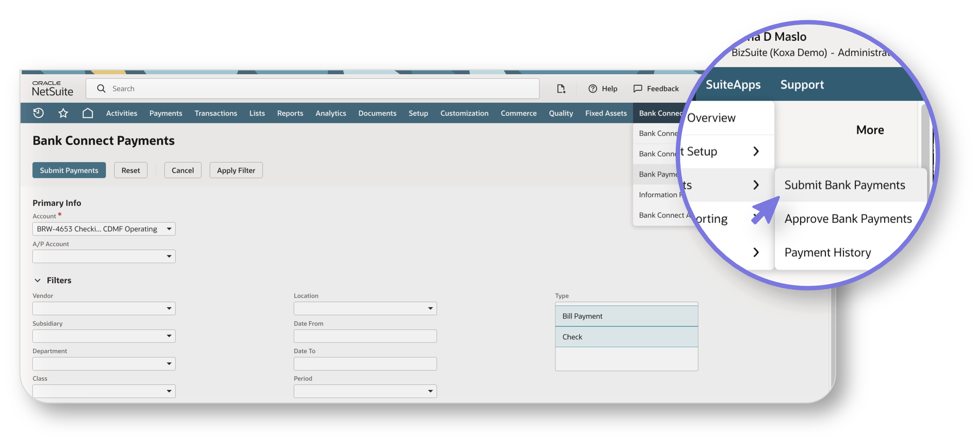Click the Reset button
This screenshot has width=980, height=443.
(130, 170)
